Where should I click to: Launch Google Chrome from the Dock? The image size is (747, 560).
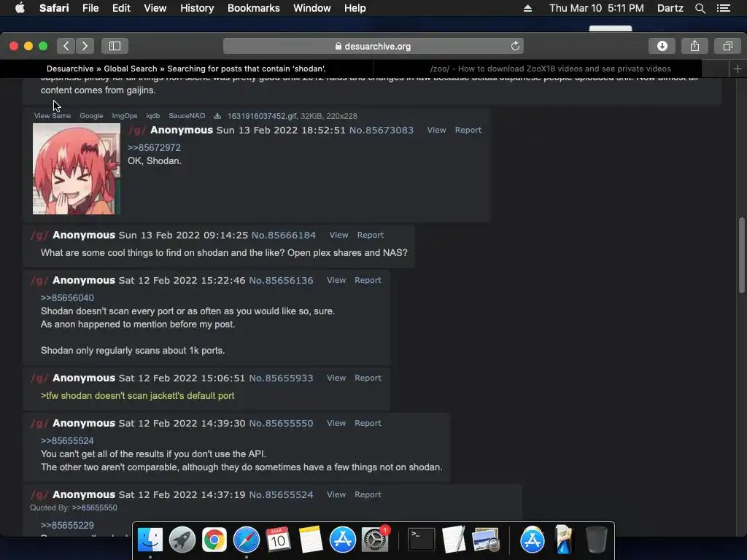[x=214, y=540]
